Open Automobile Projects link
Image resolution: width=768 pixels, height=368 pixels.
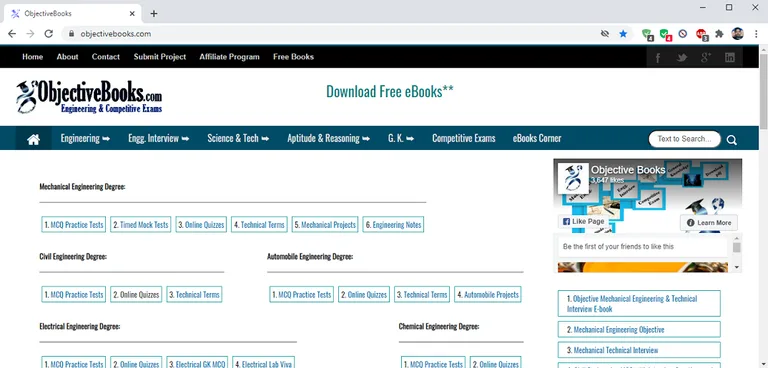tap(488, 294)
